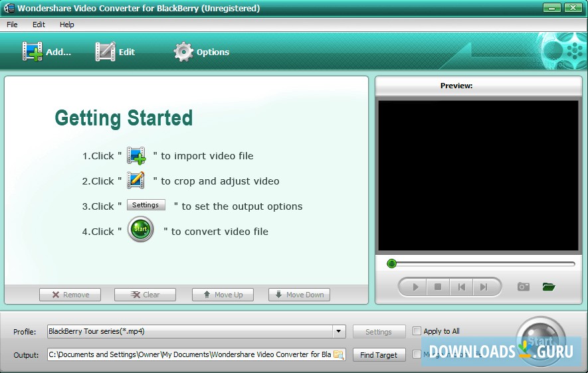588x373 pixels.
Task: Click the import video icon in step 1
Action: (x=136, y=155)
